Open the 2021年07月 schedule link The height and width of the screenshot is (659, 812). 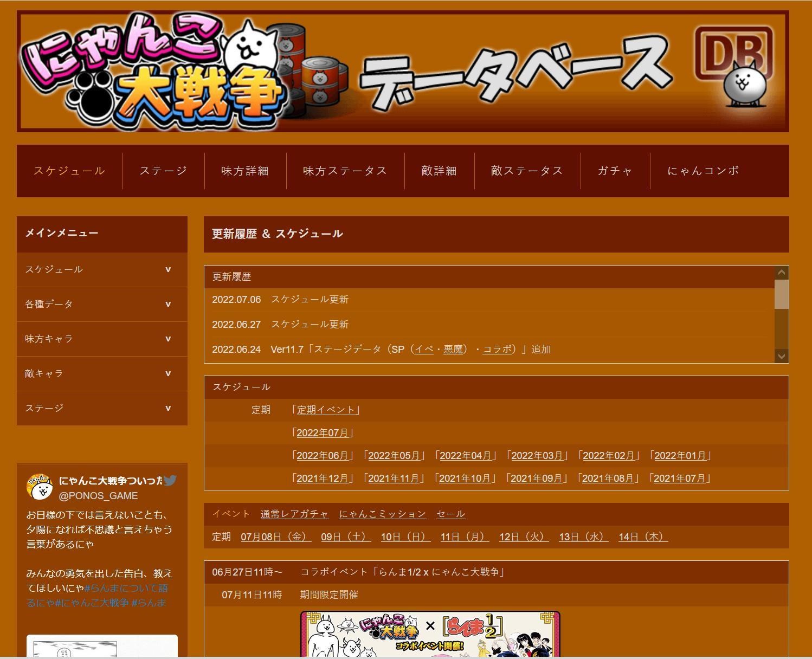tap(680, 479)
